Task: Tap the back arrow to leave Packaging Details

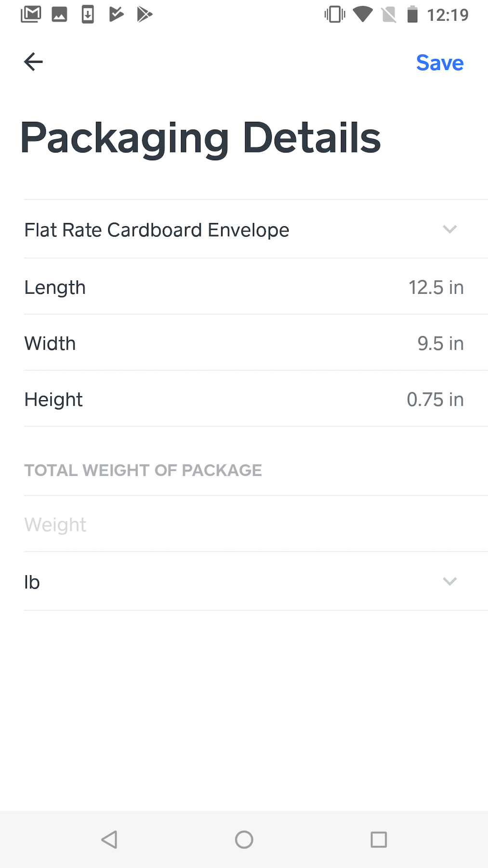Action: tap(33, 62)
